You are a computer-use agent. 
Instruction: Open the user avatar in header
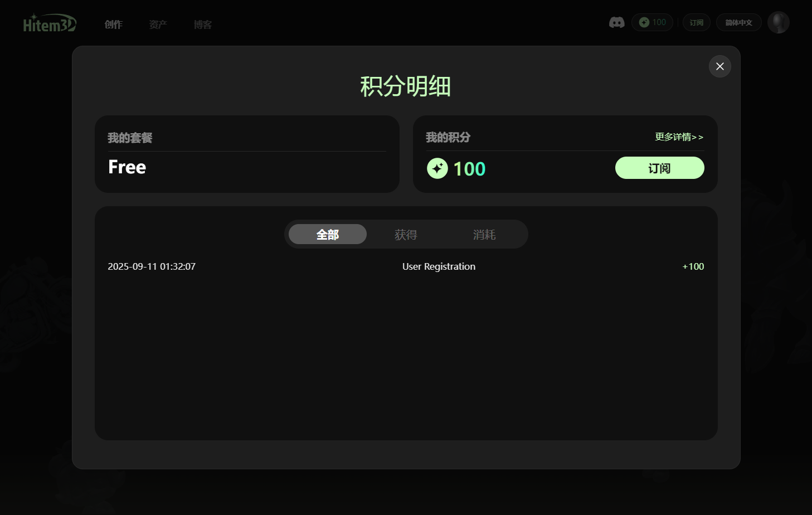coord(778,22)
